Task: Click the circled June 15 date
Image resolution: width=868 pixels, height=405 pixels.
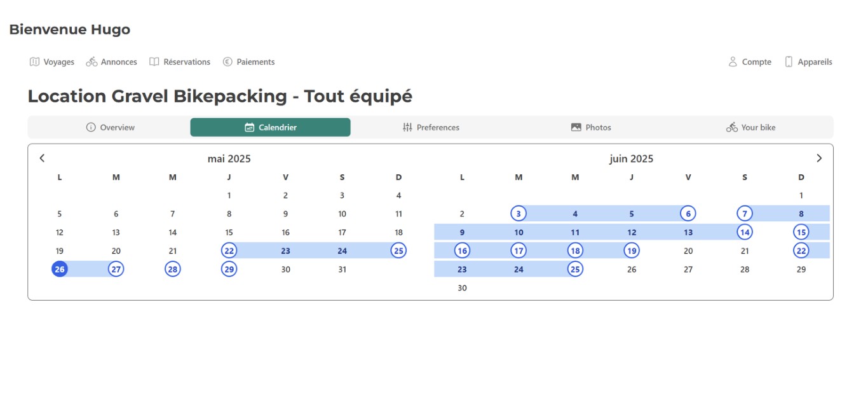Action: tap(801, 232)
